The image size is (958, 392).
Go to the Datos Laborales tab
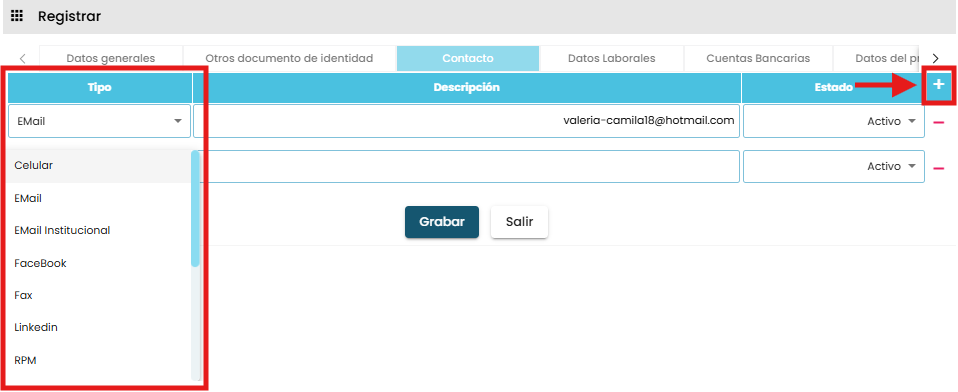(612, 59)
